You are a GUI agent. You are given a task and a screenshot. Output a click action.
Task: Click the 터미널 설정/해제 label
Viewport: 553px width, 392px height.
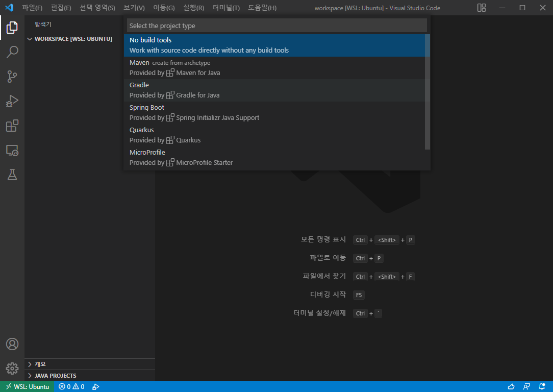coord(319,313)
